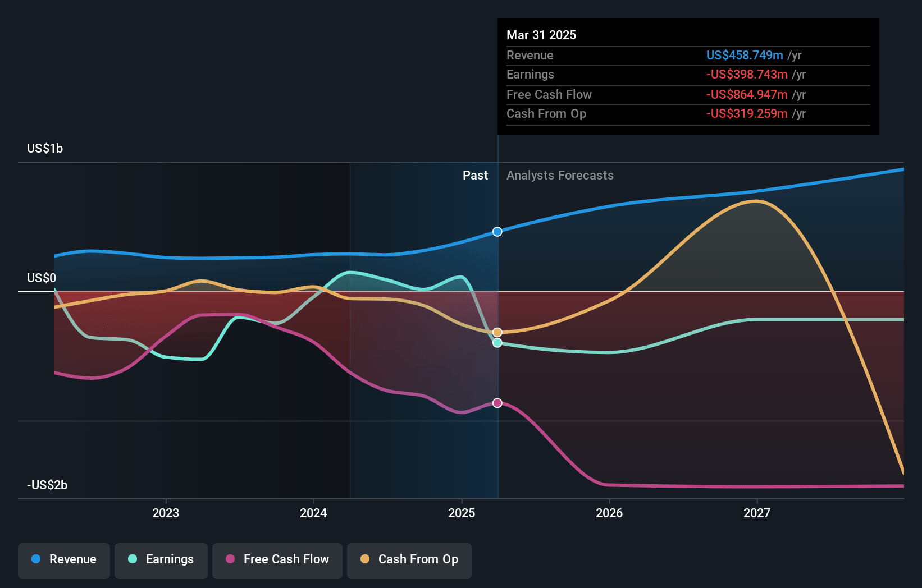Select the 2027 x-axis label
This screenshot has width=922, height=588.
coord(757,513)
